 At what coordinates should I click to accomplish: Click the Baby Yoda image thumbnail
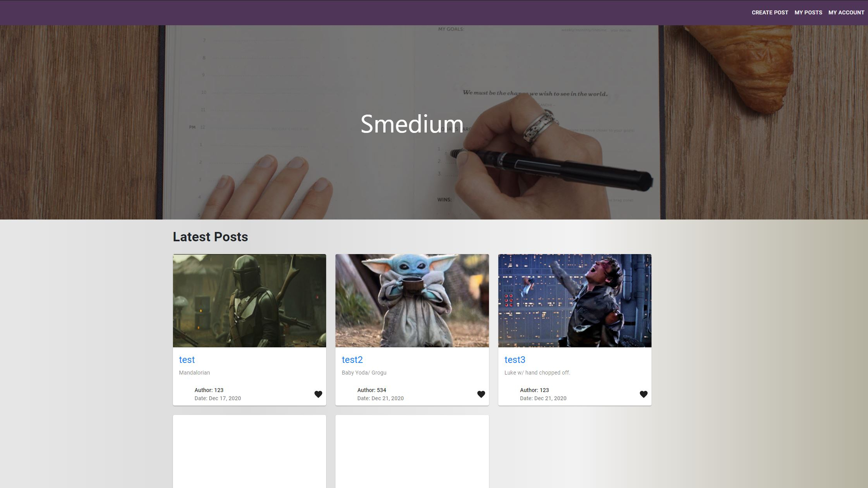point(412,301)
